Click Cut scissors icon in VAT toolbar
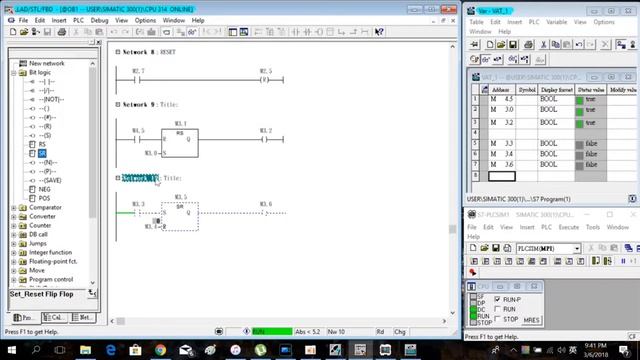 pos(544,44)
